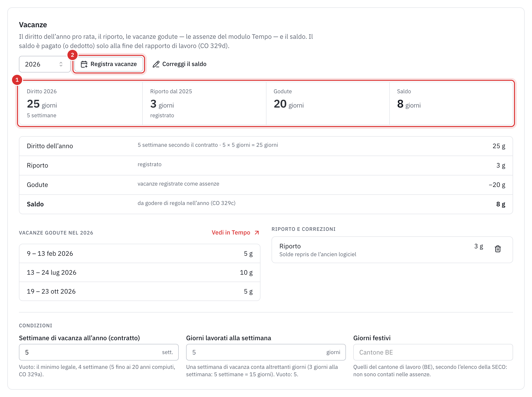Click the Riporto registrato table row
The image size is (532, 397).
click(266, 165)
